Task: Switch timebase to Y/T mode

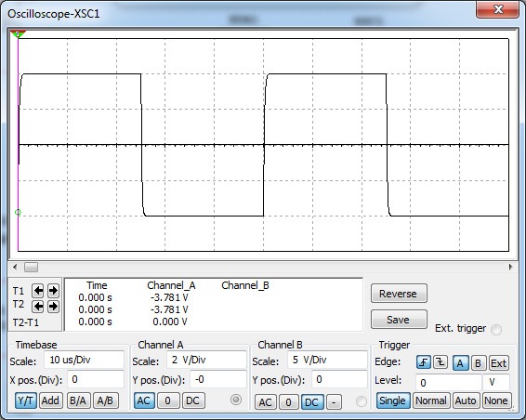Action: coord(25,400)
